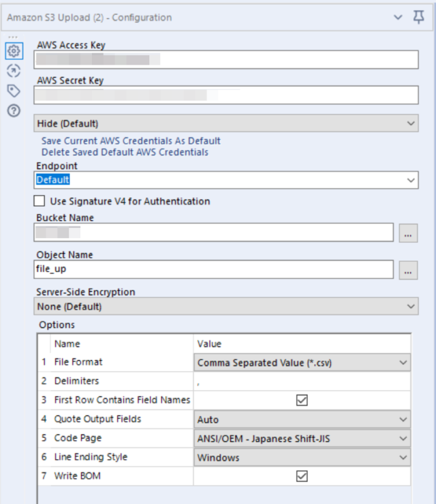
Task: Open the Quote Output Fields dropdown
Action: 302,419
